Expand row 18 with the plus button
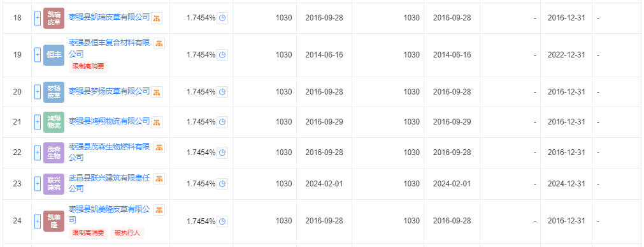 (x=38, y=18)
